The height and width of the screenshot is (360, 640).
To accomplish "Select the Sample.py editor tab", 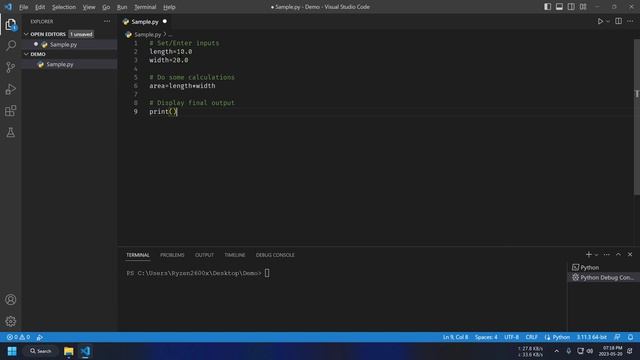I will coord(145,21).
